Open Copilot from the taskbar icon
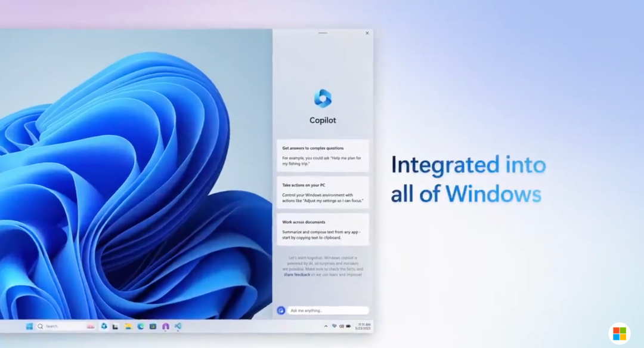The width and height of the screenshot is (644, 348). point(104,326)
